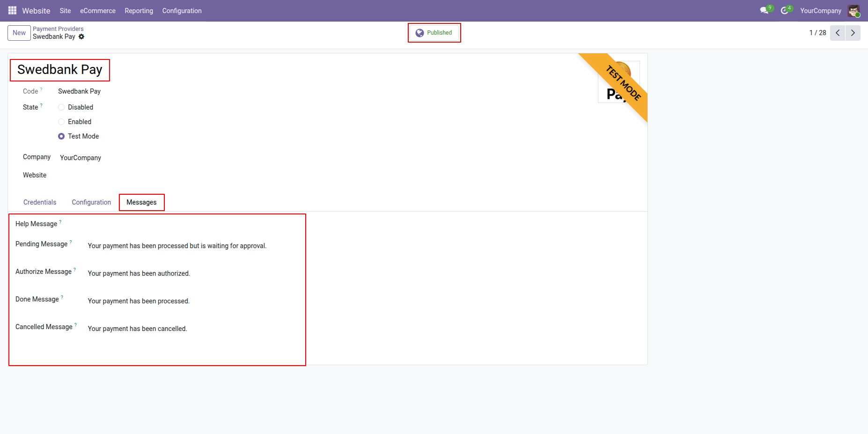Viewport: 868px width, 434px height.
Task: Open the apps grid menu
Action: click(12, 10)
